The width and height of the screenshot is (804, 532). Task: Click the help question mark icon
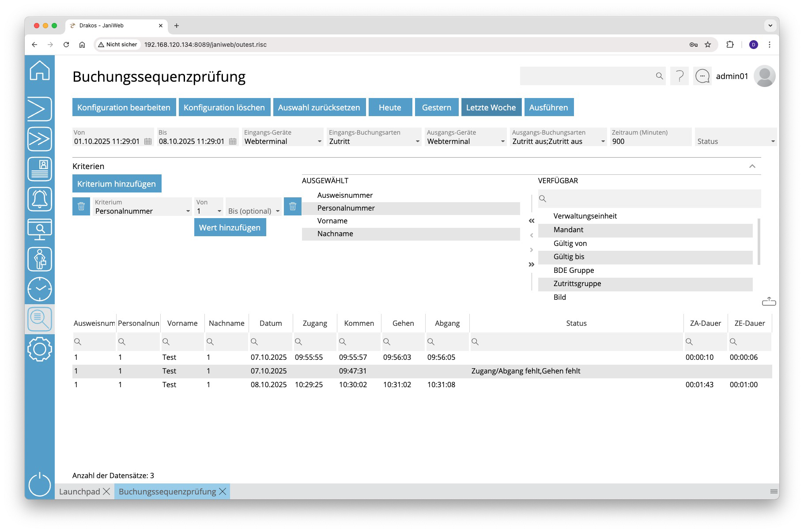[x=679, y=76]
